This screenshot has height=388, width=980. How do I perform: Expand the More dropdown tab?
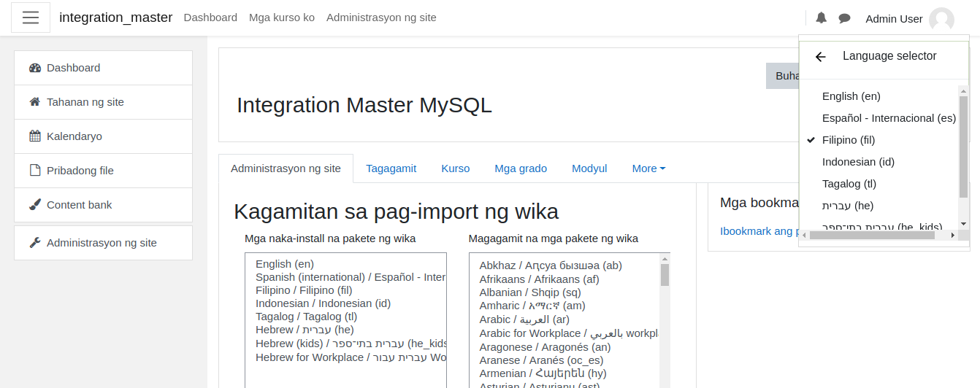(x=648, y=168)
